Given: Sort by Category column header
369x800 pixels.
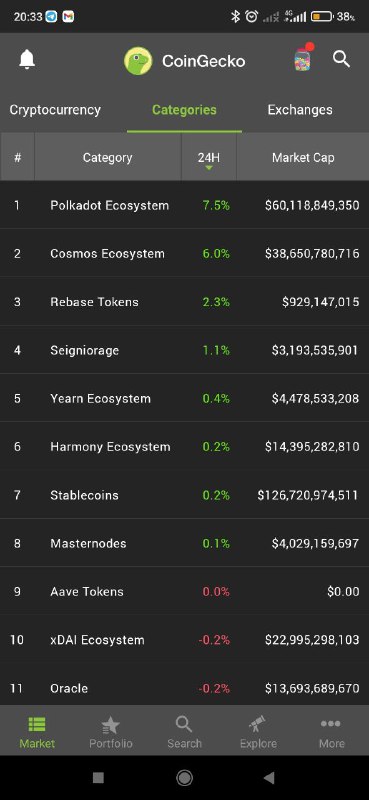Looking at the screenshot, I should point(108,157).
